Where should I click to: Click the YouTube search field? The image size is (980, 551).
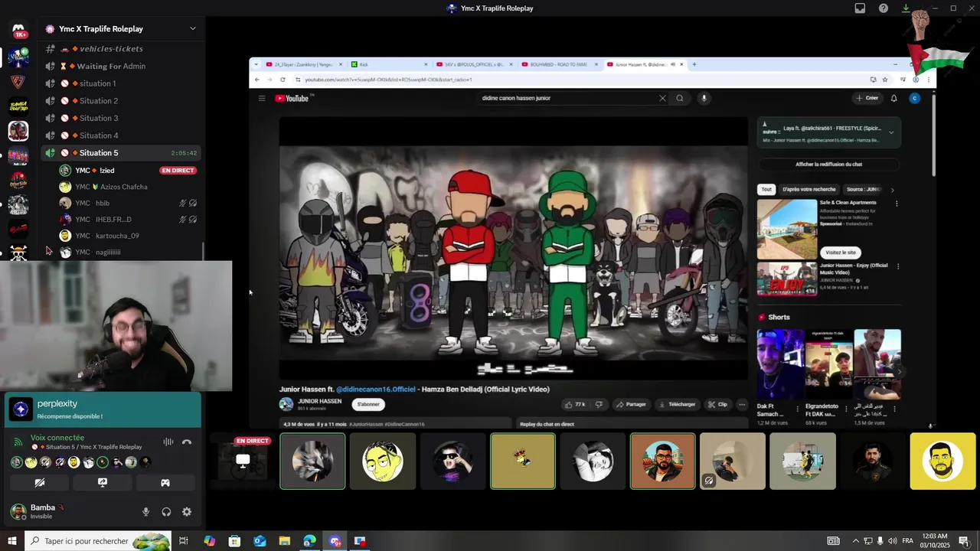[568, 98]
